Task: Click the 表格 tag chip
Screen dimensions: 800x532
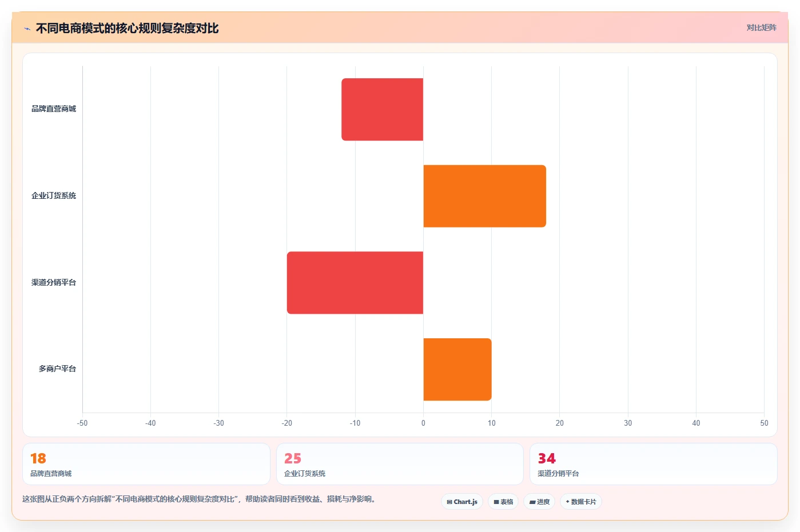Action: [x=503, y=502]
